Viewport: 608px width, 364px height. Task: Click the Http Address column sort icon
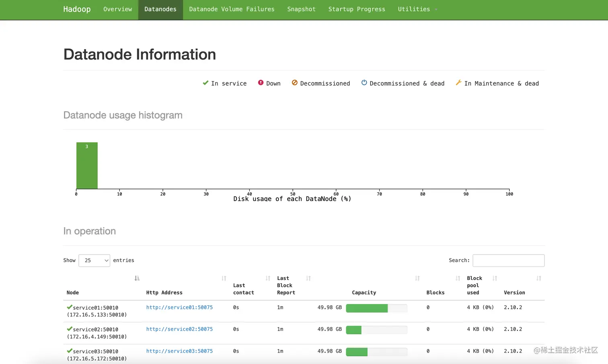pos(224,278)
